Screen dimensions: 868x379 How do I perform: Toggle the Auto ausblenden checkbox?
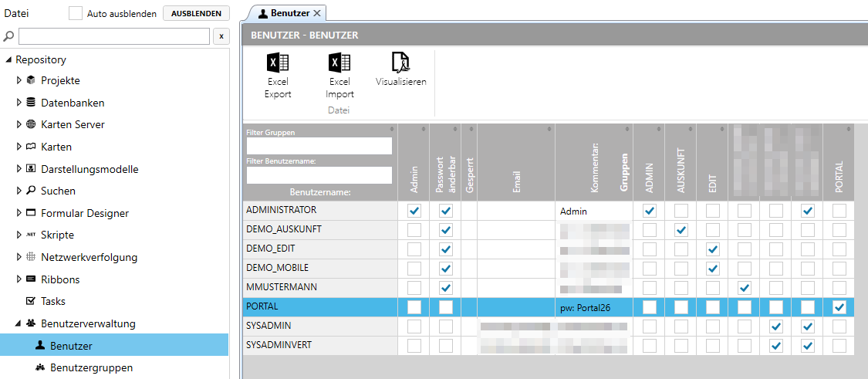[x=76, y=14]
